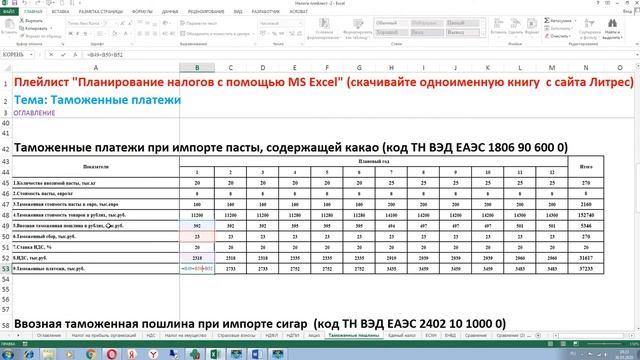This screenshot has width=640, height=360.
Task: Click the Save icon in quick access toolbar
Action: (14, 3)
